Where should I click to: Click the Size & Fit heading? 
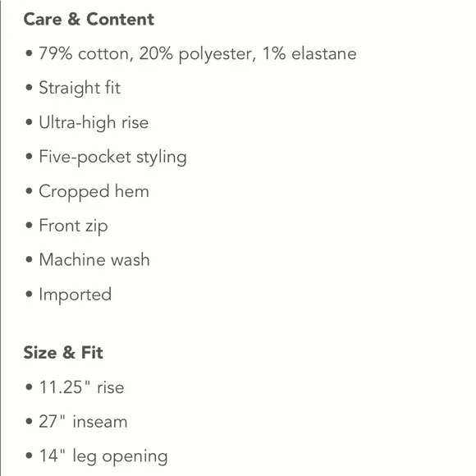tap(63, 352)
